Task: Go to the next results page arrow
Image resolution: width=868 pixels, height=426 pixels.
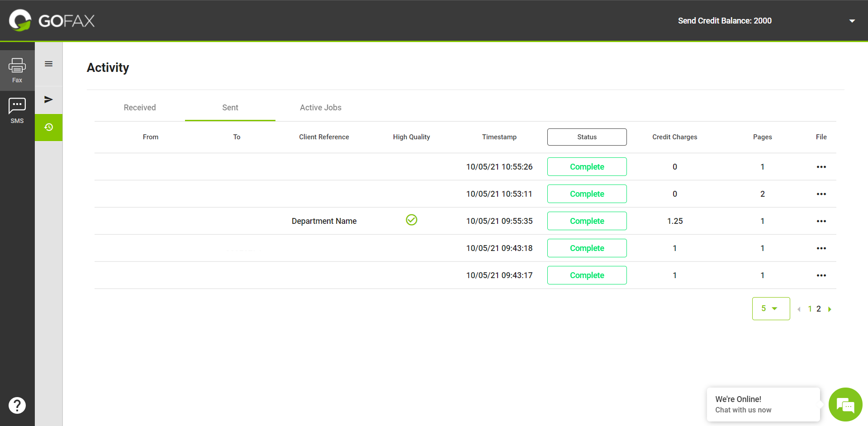Action: [x=830, y=309]
